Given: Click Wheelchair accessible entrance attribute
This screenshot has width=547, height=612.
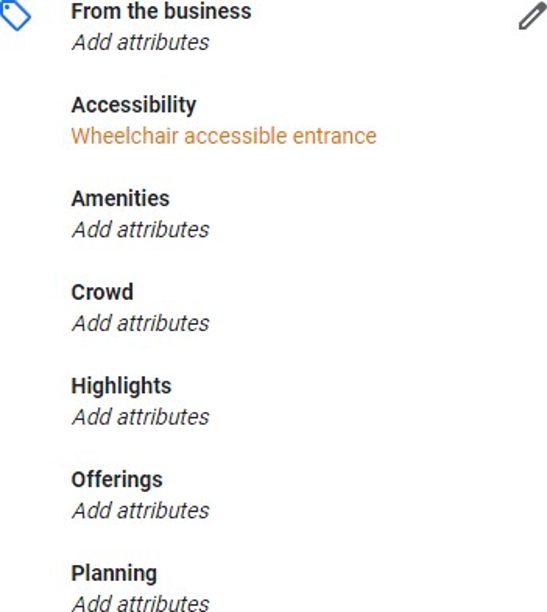Looking at the screenshot, I should tap(224, 136).
